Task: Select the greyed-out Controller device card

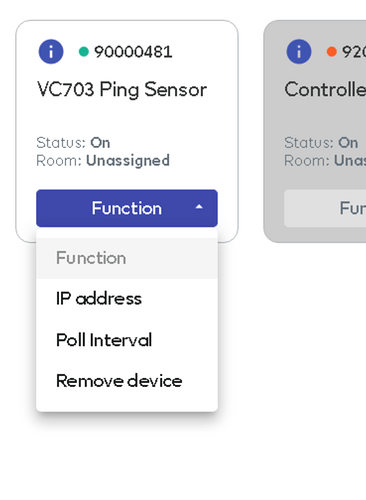Action: click(x=315, y=132)
